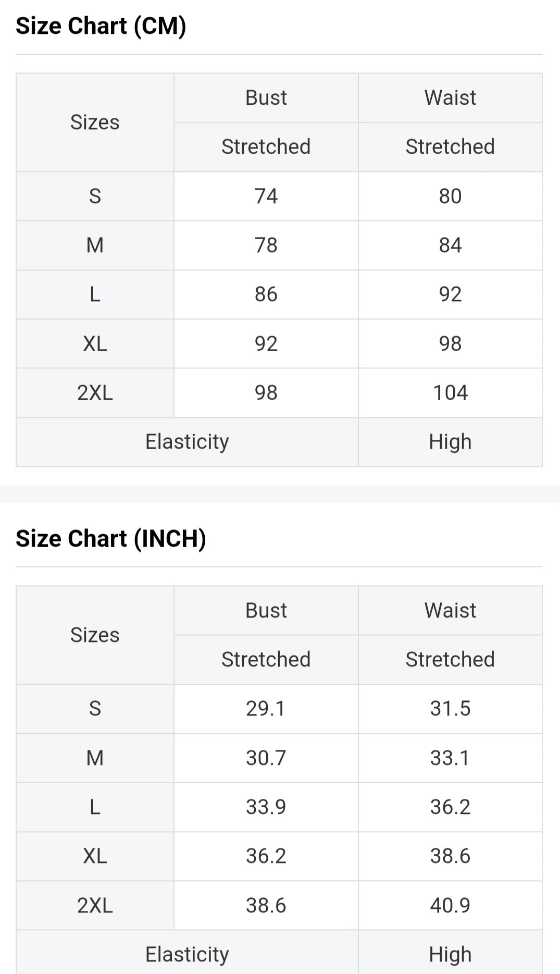
Task: Click the "Size Chart (INCH)" heading
Action: pyautogui.click(x=111, y=538)
